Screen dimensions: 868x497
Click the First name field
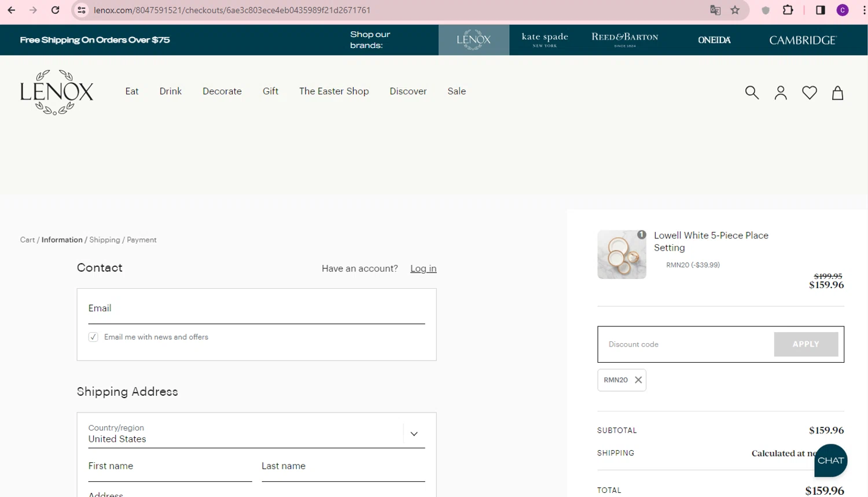[x=170, y=467]
